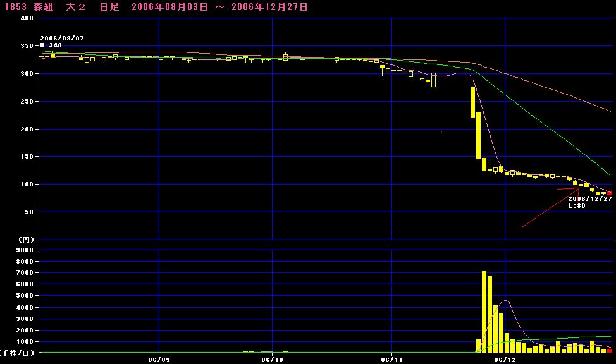The width and height of the screenshot is (616, 364).
Task: Click the (円) yen unit label
Action: (26, 240)
